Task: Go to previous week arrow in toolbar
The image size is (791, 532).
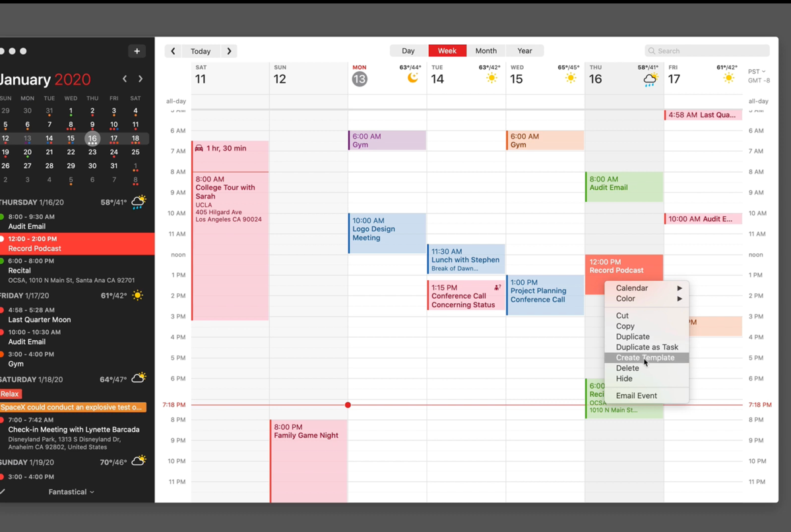Action: coord(173,51)
